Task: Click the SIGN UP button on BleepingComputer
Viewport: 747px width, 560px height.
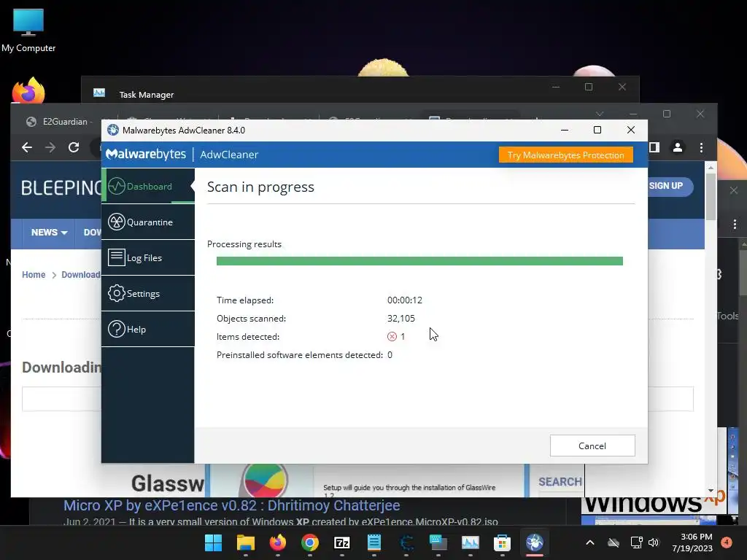Action: pyautogui.click(x=666, y=186)
